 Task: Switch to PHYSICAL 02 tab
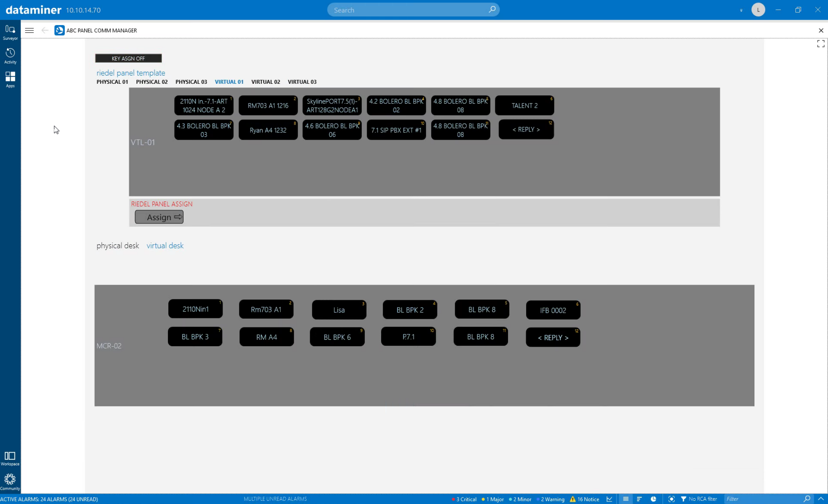point(152,82)
